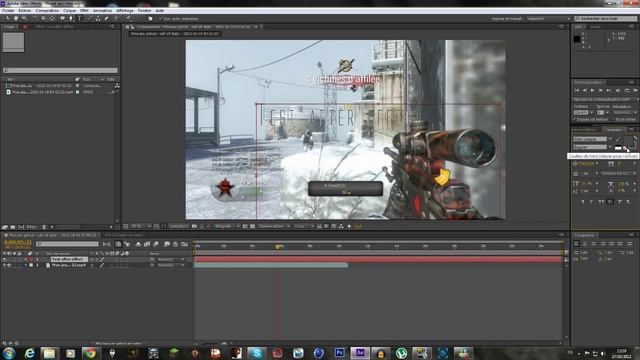This screenshot has height=360, width=640.
Task: Toggle audio of the mp4 video layer
Action: pos(9,265)
